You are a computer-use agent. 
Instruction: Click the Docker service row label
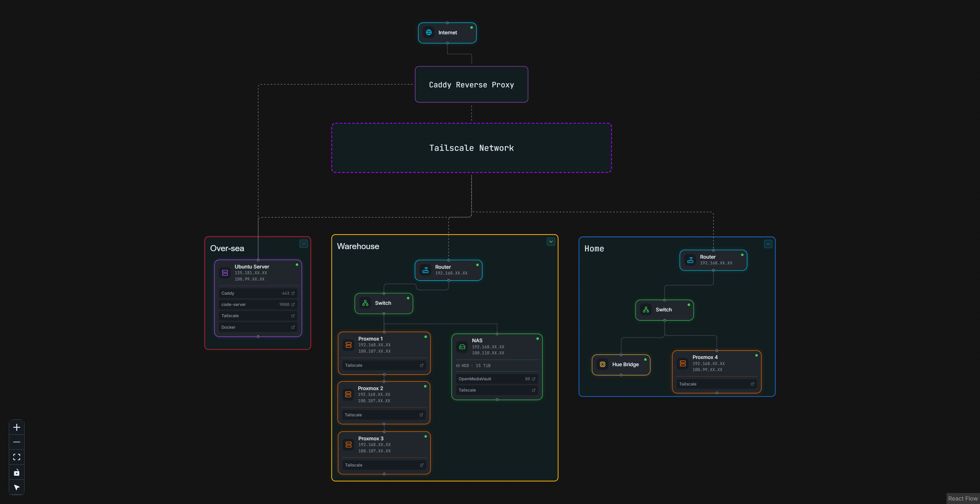(228, 327)
